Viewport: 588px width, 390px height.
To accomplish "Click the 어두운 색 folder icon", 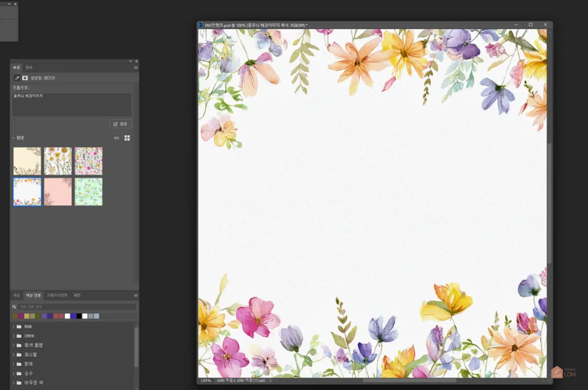I will coord(19,383).
